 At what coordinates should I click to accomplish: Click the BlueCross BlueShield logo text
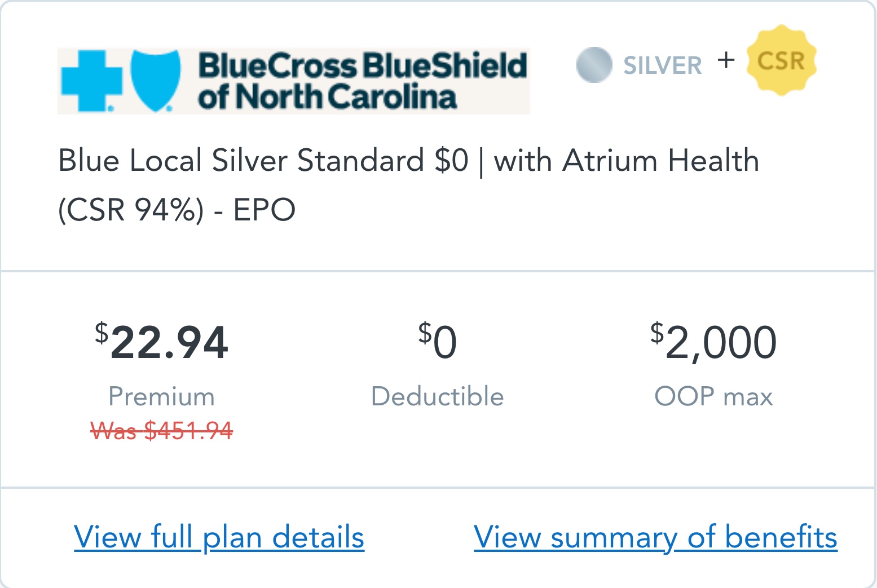[x=363, y=65]
